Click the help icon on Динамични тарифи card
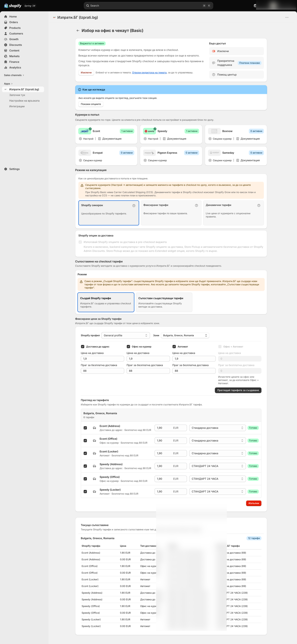The width and height of the screenshot is (297, 644). (259, 206)
